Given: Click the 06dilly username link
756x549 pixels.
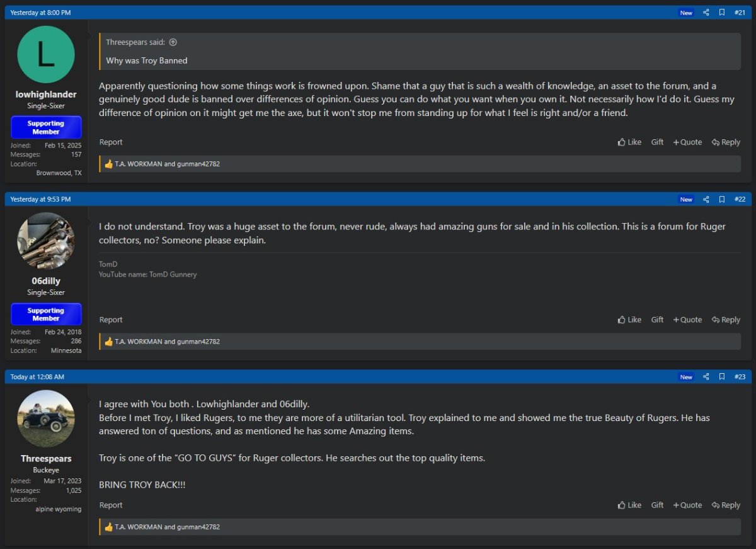Looking at the screenshot, I should tap(46, 281).
